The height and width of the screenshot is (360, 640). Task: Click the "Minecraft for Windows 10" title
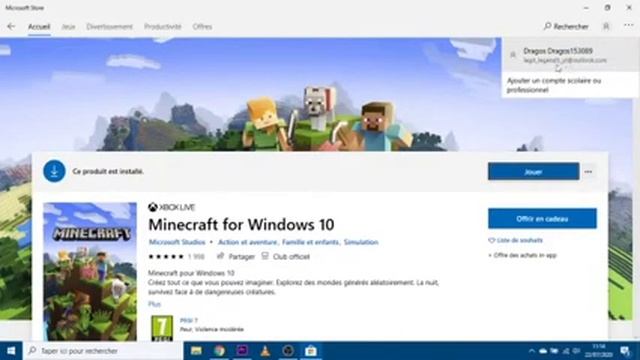tap(241, 224)
